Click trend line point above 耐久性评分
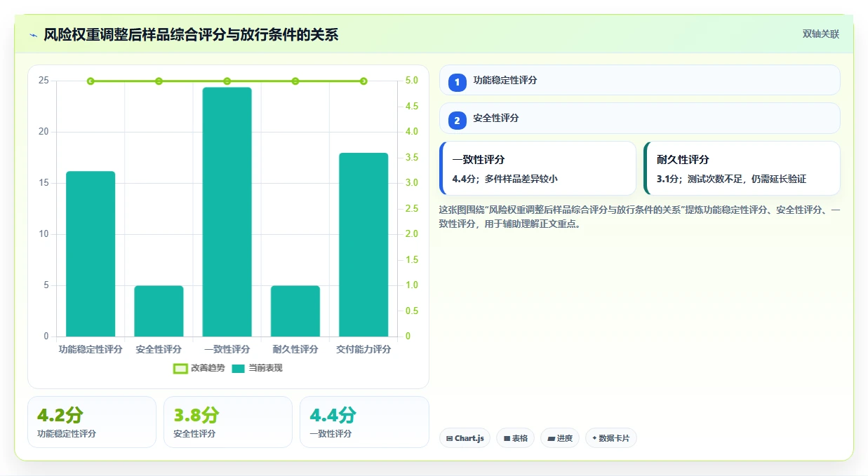This screenshot has height=476, width=868. [295, 81]
